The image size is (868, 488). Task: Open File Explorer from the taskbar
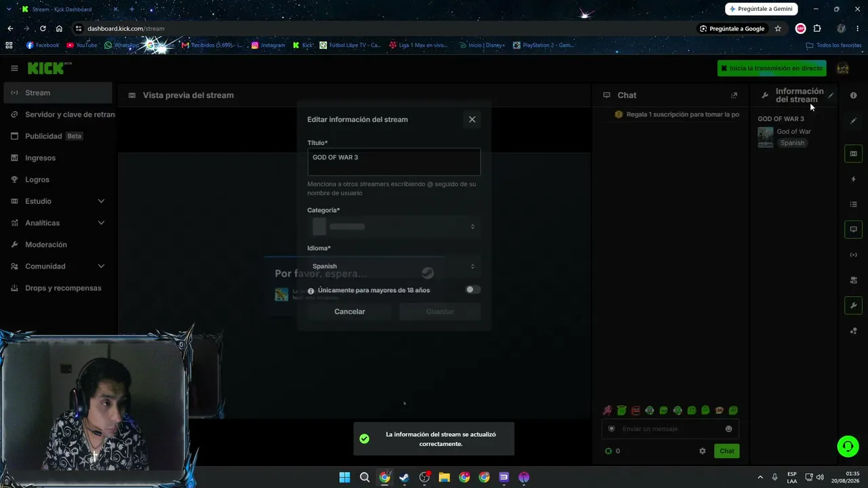pos(444,477)
